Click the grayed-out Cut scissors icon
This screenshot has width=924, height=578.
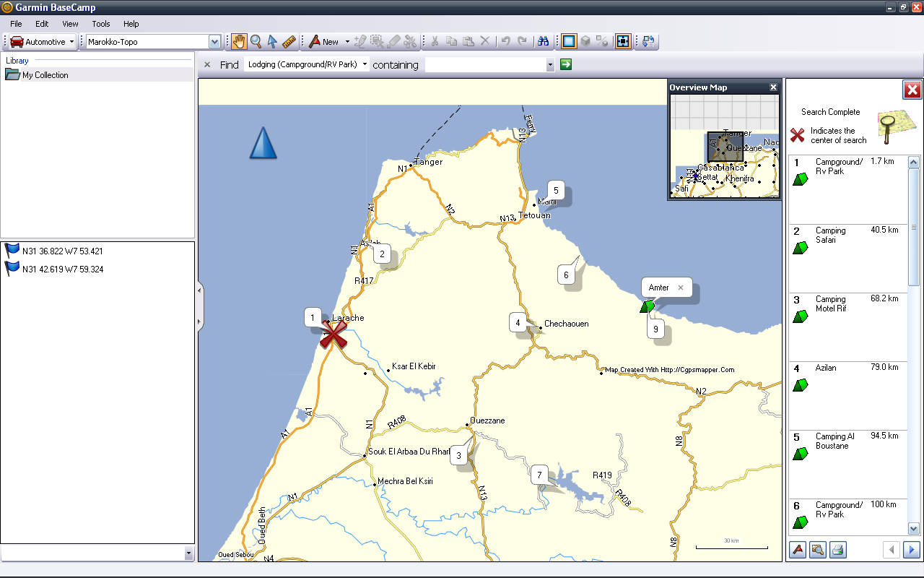point(435,42)
